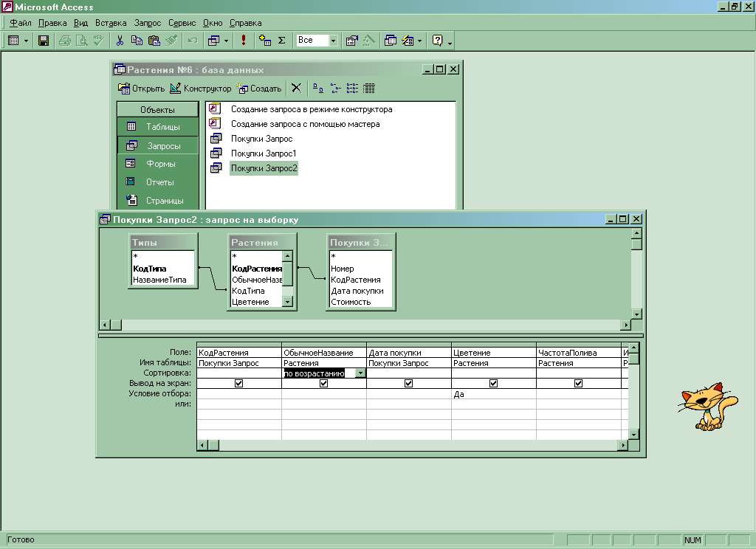Uncheck show box for ОбычноеНазвание column
The image size is (756, 549).
pos(323,383)
